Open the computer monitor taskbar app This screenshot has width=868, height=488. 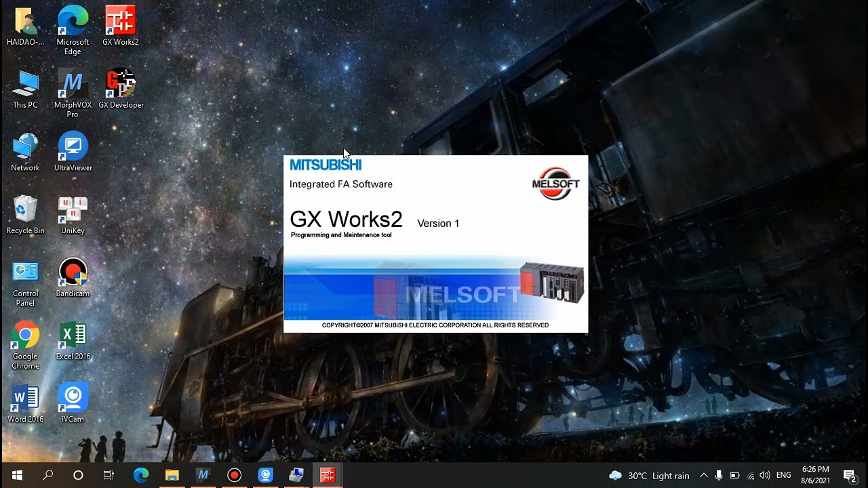296,475
